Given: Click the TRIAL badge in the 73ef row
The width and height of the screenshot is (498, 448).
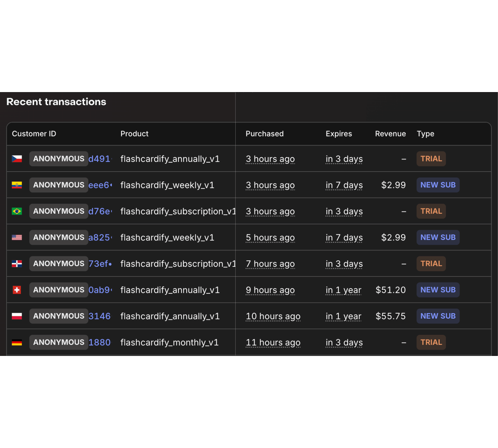Looking at the screenshot, I should 431,263.
